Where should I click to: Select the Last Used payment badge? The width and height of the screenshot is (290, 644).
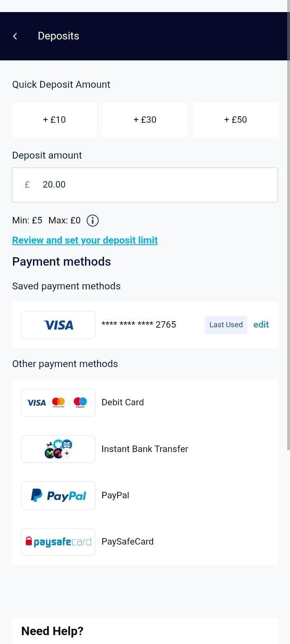pos(226,324)
